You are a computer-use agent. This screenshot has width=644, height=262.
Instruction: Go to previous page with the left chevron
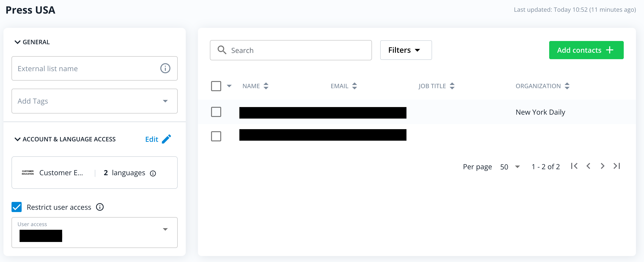(x=588, y=166)
